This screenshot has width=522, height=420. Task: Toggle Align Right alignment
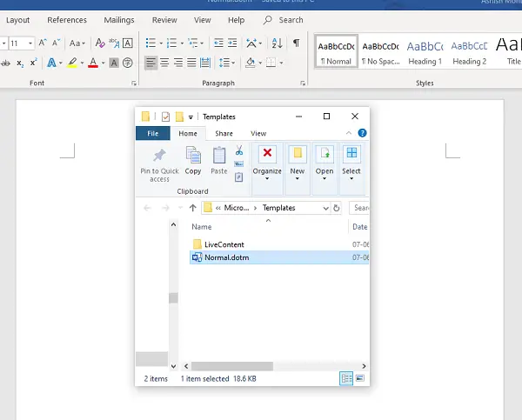pos(178,63)
